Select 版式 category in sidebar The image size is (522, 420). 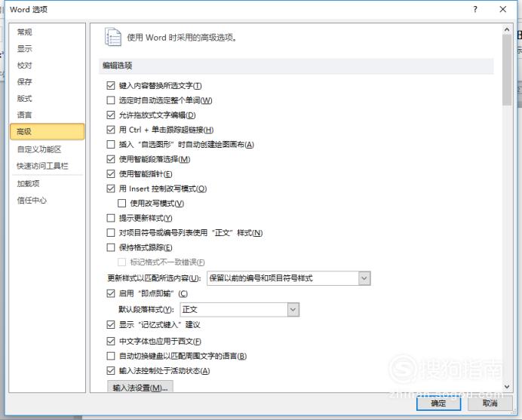(47, 98)
